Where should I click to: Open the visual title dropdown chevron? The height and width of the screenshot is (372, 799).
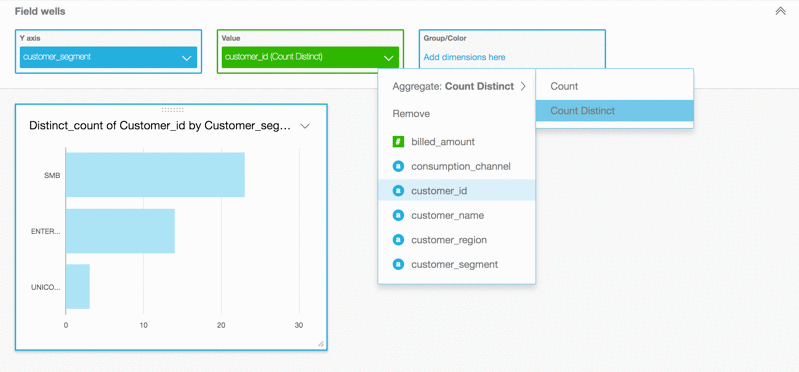point(305,126)
